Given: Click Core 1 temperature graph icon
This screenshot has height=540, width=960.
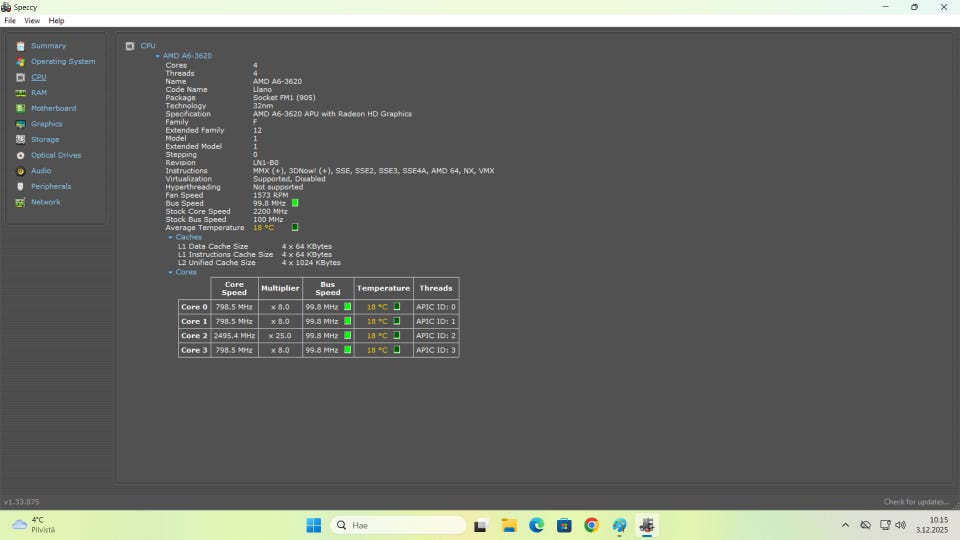Looking at the screenshot, I should pos(397,321).
